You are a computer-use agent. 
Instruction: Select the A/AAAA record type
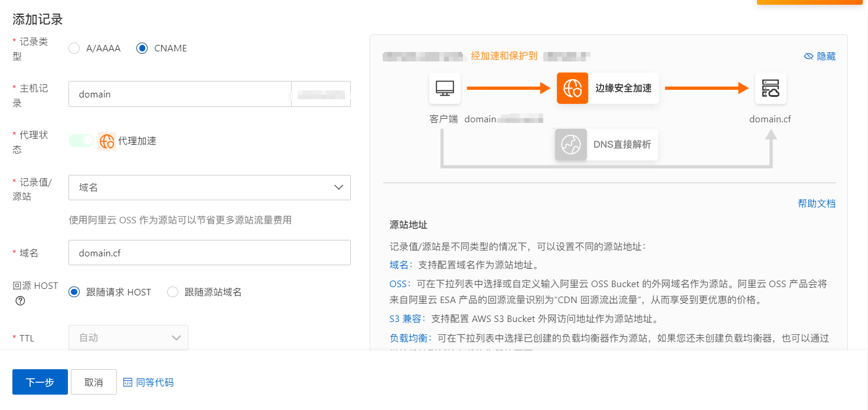click(74, 48)
